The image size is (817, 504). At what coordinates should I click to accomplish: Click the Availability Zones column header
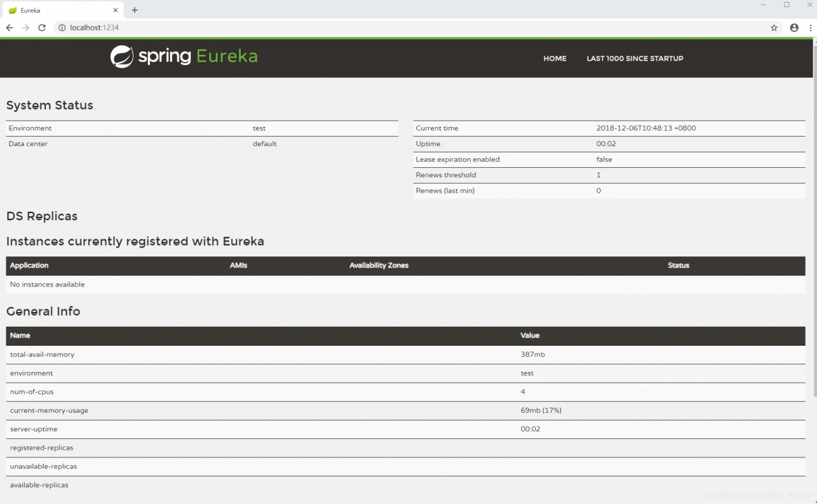(379, 265)
